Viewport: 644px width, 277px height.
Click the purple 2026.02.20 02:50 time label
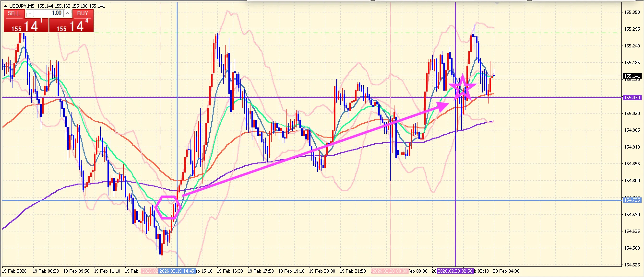point(455,271)
